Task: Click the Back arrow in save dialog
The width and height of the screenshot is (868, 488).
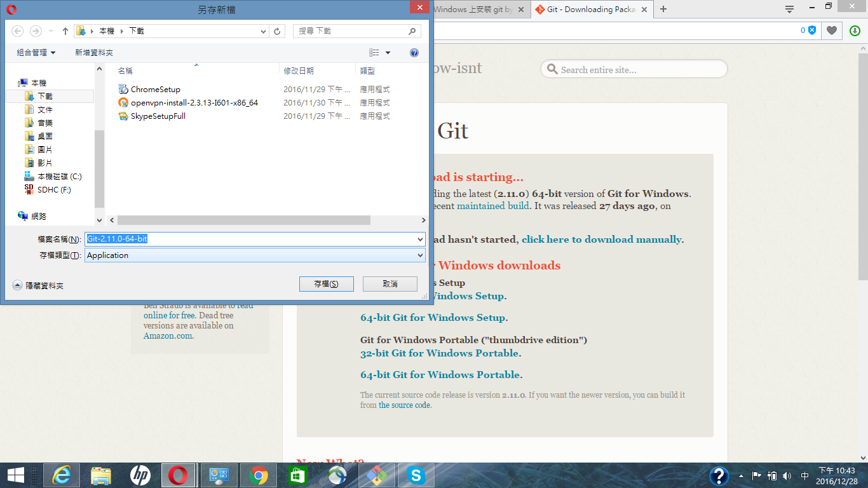Action: click(18, 30)
